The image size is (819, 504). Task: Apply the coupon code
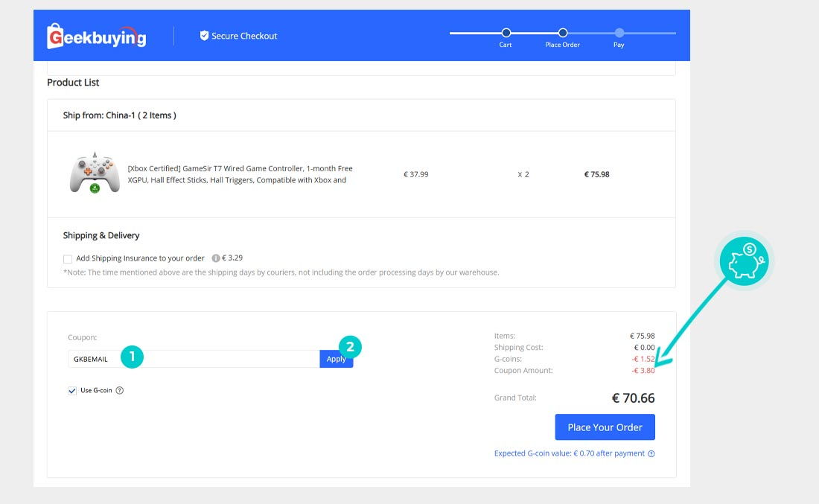tap(337, 359)
